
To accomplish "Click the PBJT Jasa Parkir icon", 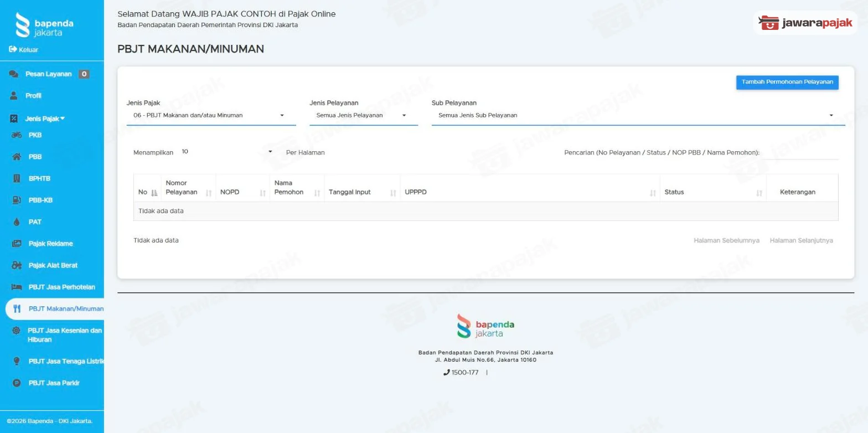I will pyautogui.click(x=17, y=383).
